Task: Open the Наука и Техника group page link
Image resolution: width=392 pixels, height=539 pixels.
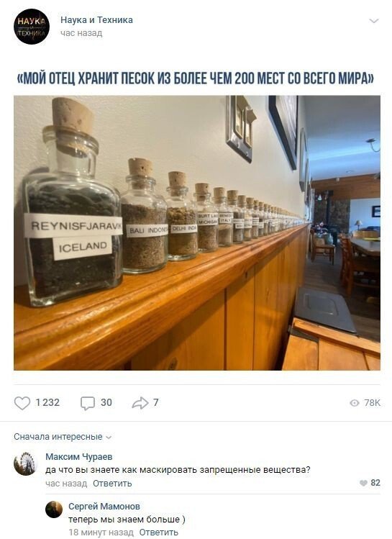Action: point(96,20)
